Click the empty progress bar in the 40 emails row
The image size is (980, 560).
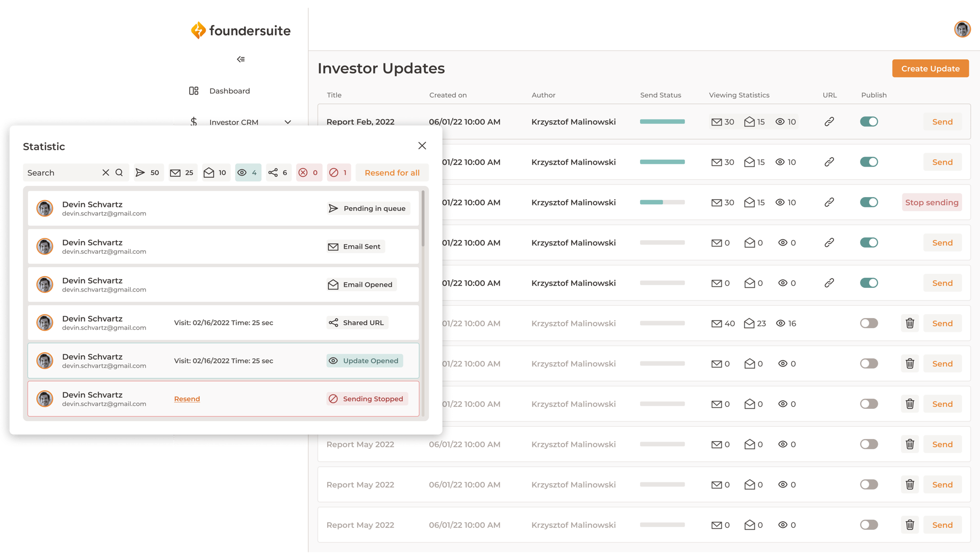662,323
